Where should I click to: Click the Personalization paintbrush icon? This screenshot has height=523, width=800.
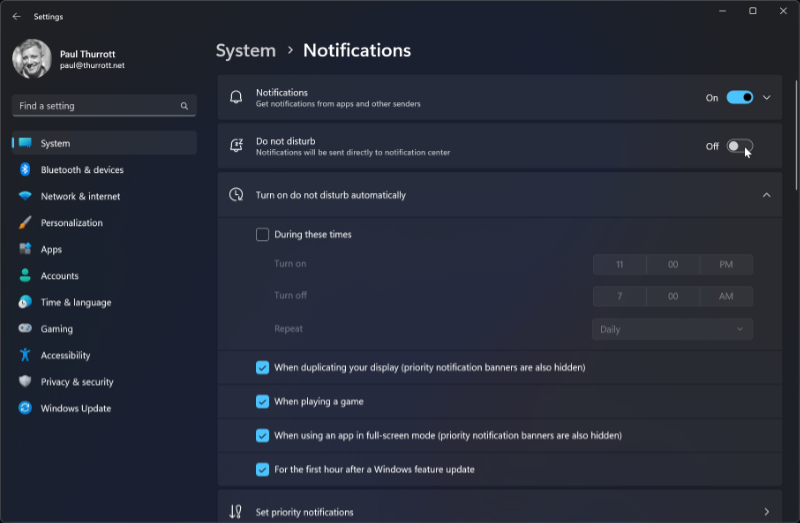(x=25, y=223)
